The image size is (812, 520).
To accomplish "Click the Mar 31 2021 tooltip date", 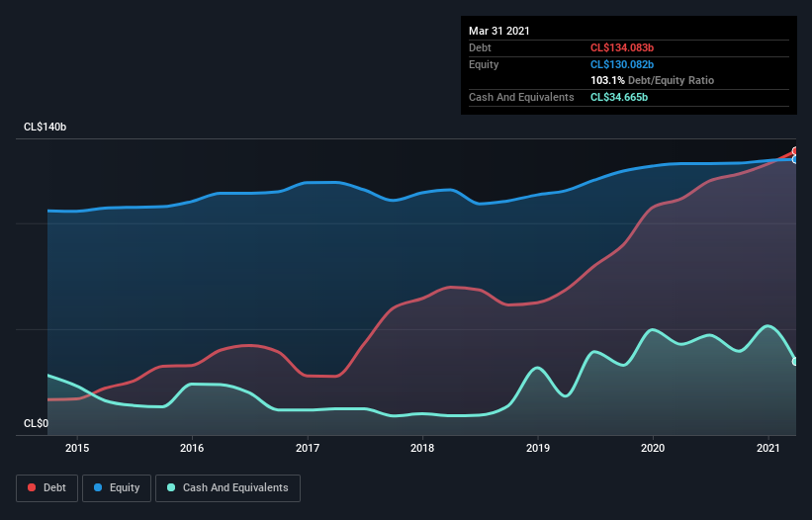I will tap(499, 31).
